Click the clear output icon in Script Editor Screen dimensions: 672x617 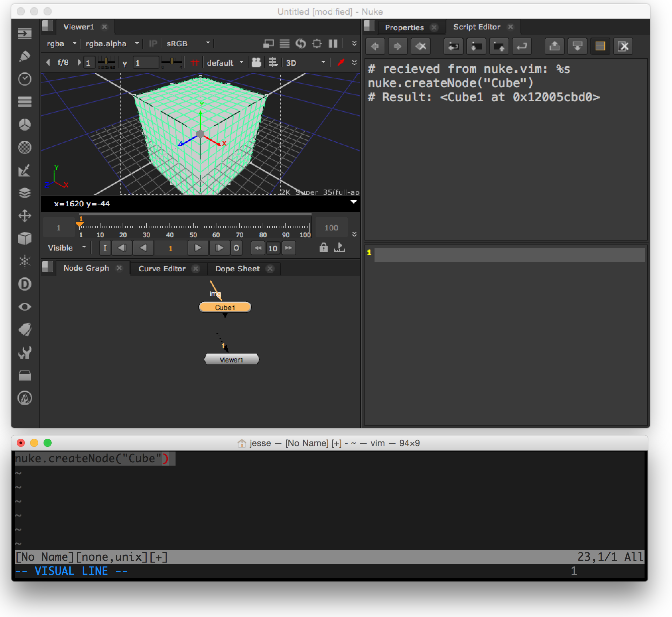pos(623,46)
